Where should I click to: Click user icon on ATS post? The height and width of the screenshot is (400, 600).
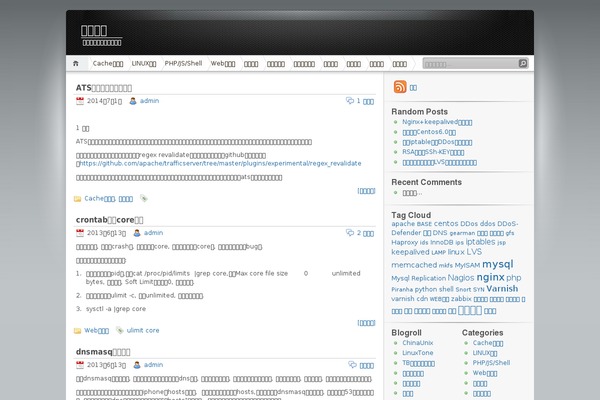tap(133, 101)
